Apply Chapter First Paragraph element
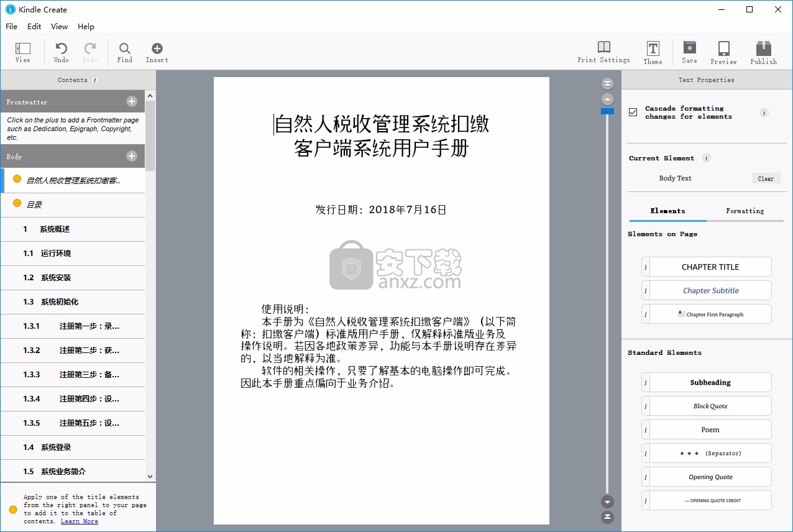Viewport: 793px width, 532px height. tap(710, 314)
